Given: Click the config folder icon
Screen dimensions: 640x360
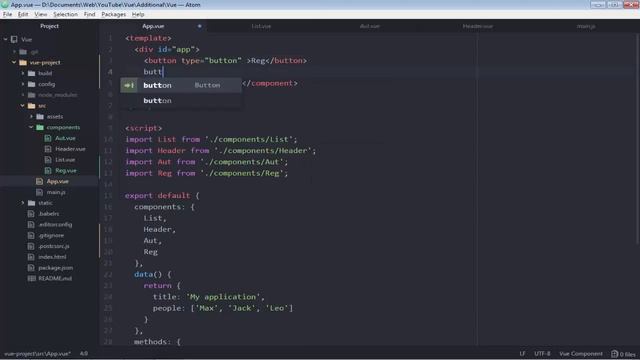Looking at the screenshot, I should point(31,84).
